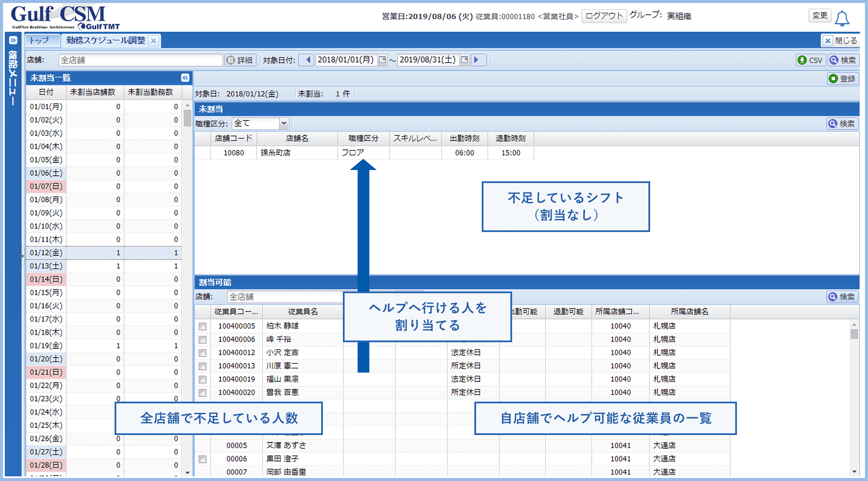
Task: Expand the 機能メニュー sidebar arrows
Action: [13, 40]
